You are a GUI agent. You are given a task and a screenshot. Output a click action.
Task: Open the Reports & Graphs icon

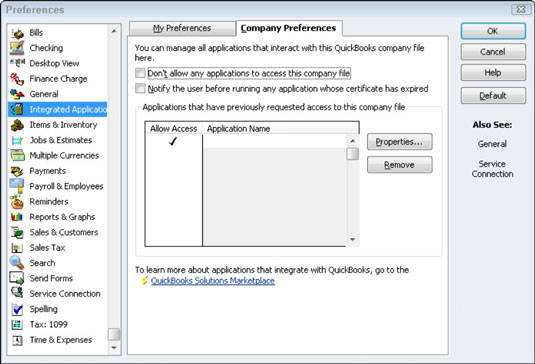17,217
